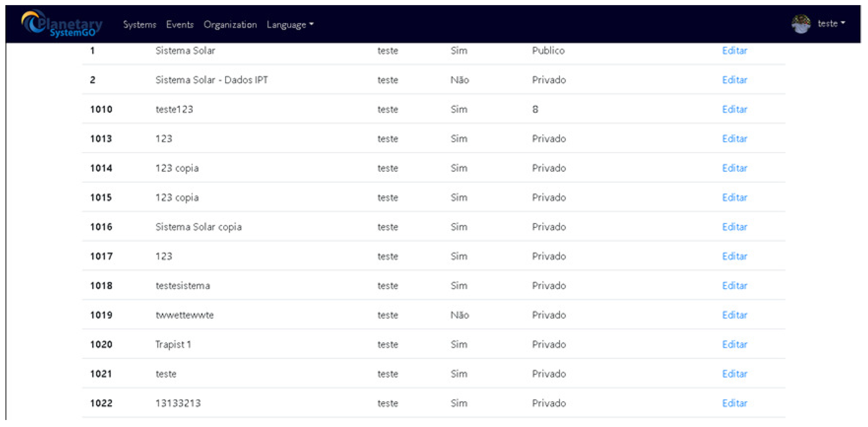Image resolution: width=868 pixels, height=427 pixels.
Task: Expand the teste user account dropdown
Action: tap(831, 24)
